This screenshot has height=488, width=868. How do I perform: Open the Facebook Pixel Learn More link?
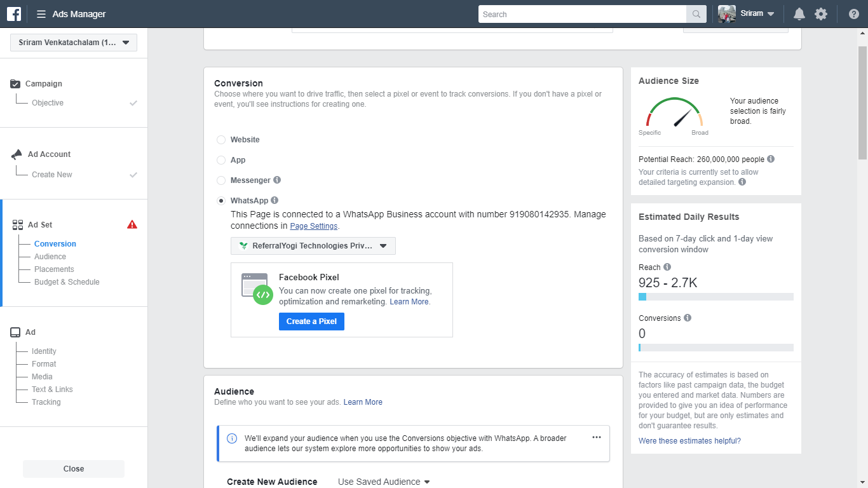click(409, 302)
